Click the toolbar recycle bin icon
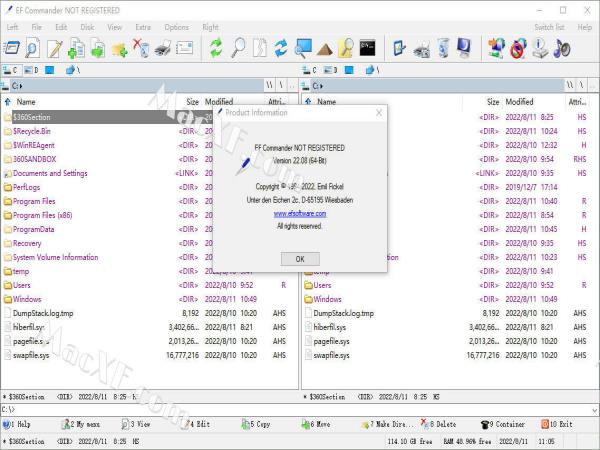This screenshot has width=600, height=450. pos(443,49)
